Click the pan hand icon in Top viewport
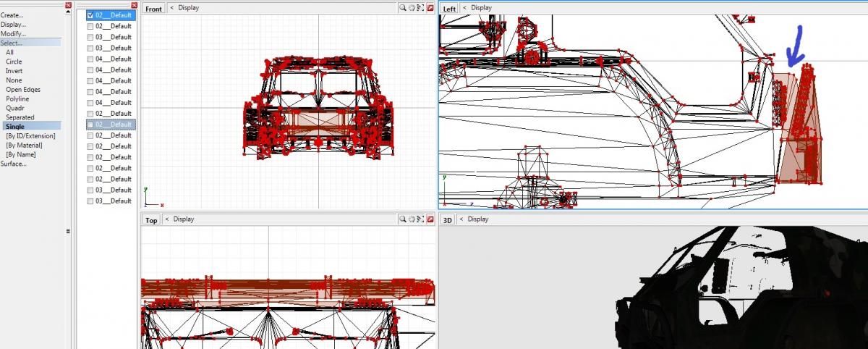The height and width of the screenshot is (349, 868). click(411, 219)
